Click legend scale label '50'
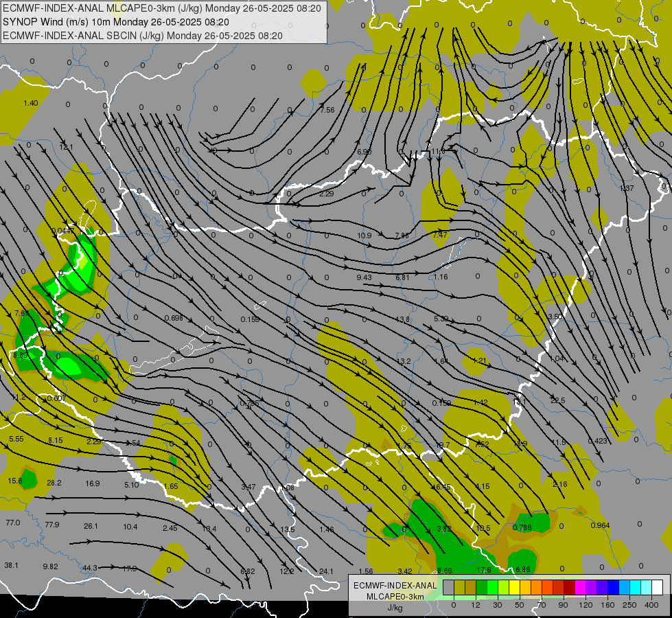Viewport: 672px width, 618px height. [x=519, y=605]
